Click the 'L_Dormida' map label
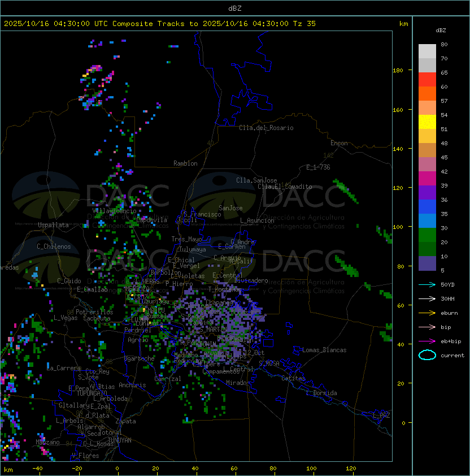 321,393
